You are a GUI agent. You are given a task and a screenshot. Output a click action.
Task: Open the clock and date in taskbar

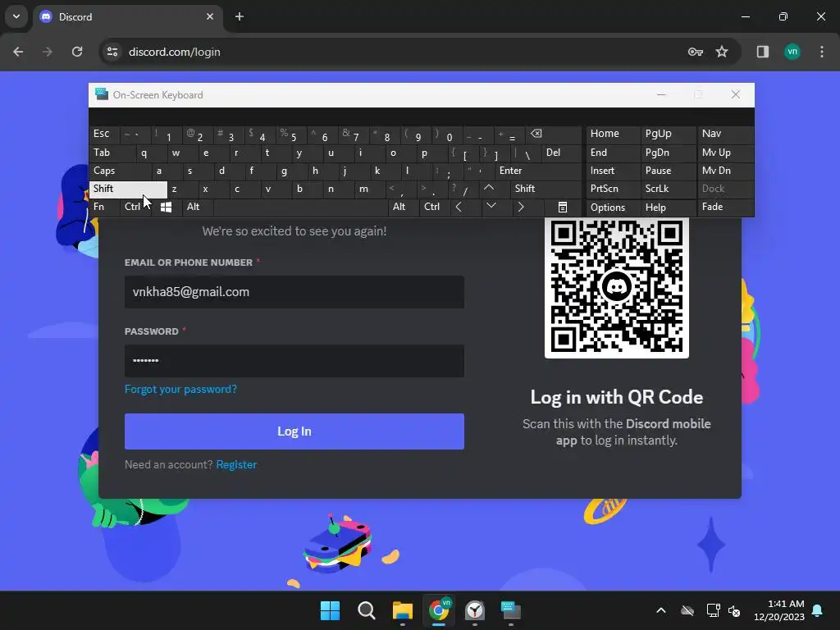coord(779,610)
